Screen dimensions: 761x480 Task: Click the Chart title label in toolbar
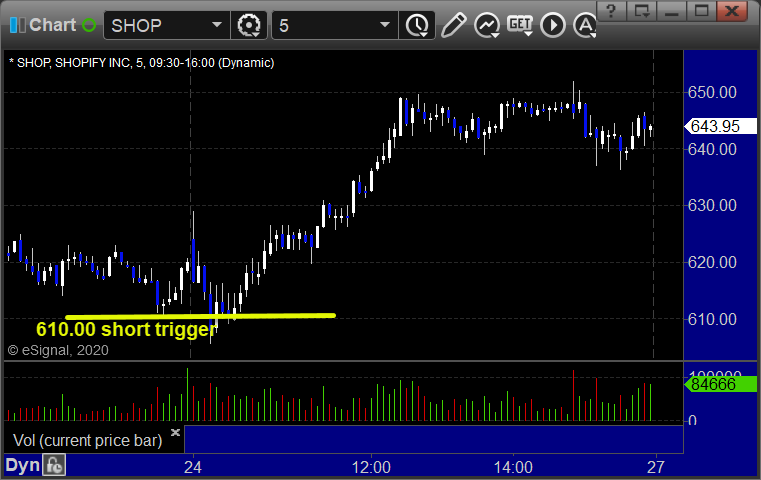(x=52, y=25)
